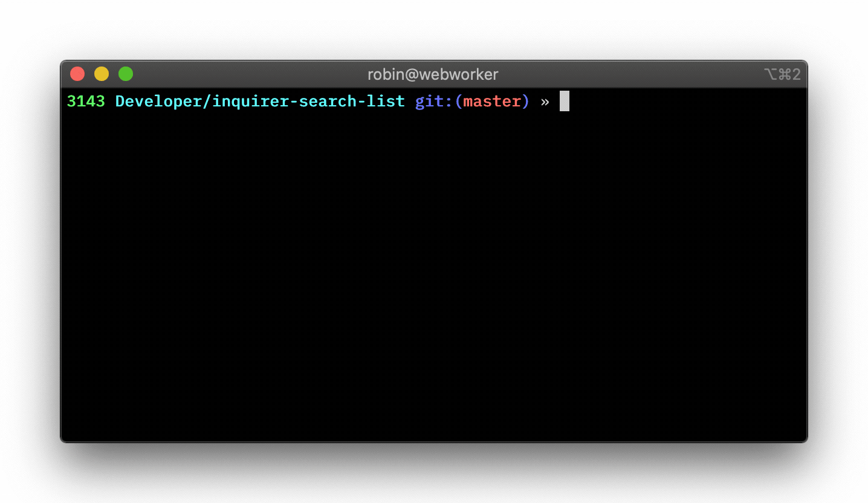
Task: Click the ⌥ option symbol in the title bar
Action: (x=770, y=74)
